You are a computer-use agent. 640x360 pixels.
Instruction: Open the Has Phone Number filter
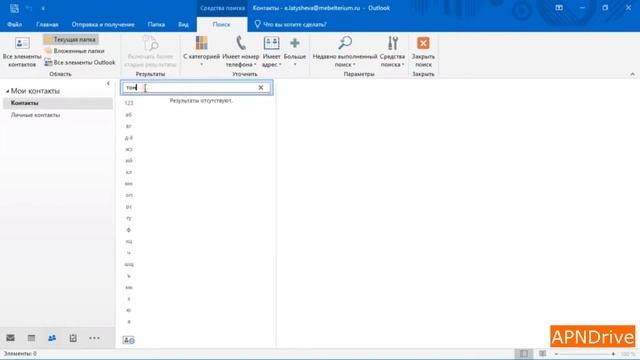point(240,52)
